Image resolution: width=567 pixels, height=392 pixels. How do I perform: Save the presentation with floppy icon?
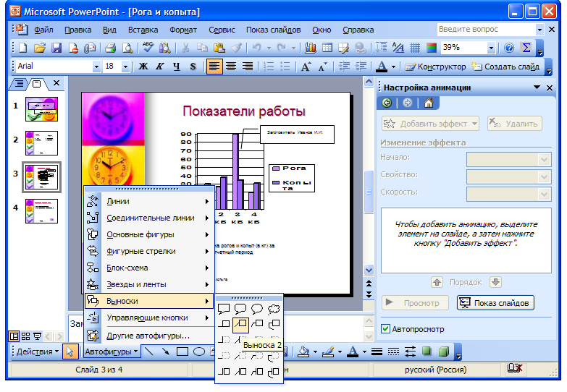pos(56,48)
